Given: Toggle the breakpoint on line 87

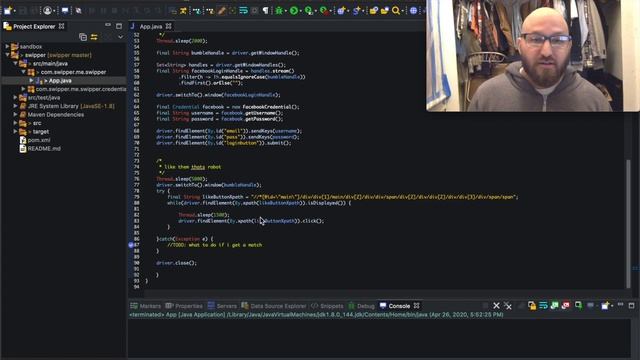Looking at the screenshot, I should coord(131,245).
